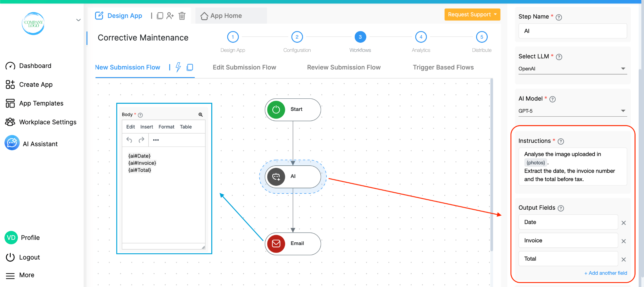This screenshot has width=644, height=287.
Task: Click the Date output field
Action: pyautogui.click(x=568, y=222)
